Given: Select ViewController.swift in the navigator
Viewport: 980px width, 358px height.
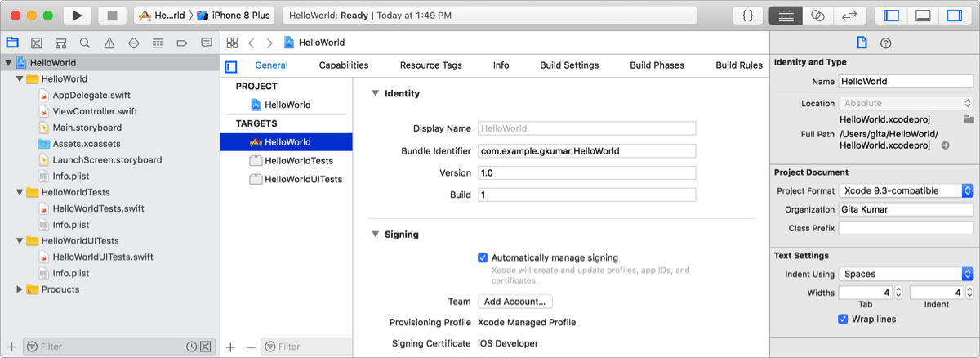Looking at the screenshot, I should 95,111.
